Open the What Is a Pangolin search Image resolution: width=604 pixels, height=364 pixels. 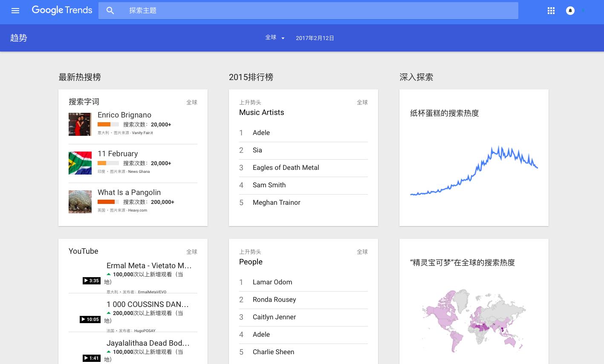pyautogui.click(x=129, y=192)
